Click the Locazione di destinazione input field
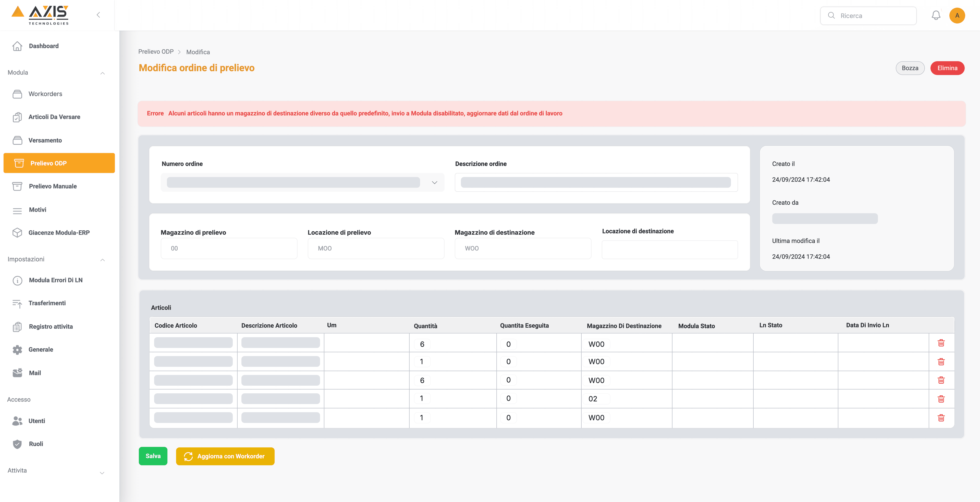This screenshot has width=980, height=502. [670, 249]
